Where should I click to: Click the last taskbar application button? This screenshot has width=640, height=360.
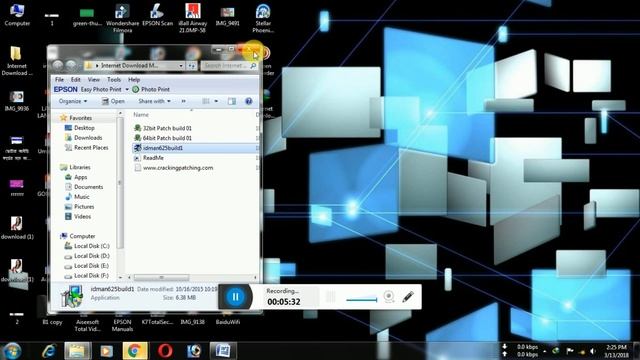point(223,351)
